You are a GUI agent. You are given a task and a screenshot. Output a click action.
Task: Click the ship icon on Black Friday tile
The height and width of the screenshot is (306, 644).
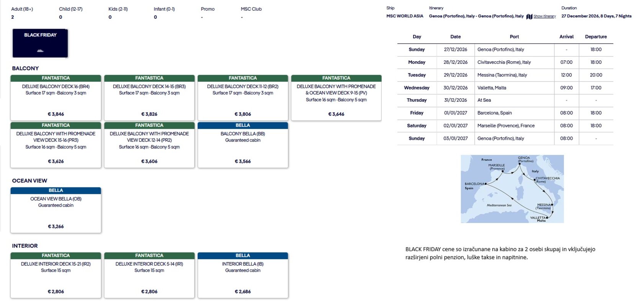pos(40,50)
